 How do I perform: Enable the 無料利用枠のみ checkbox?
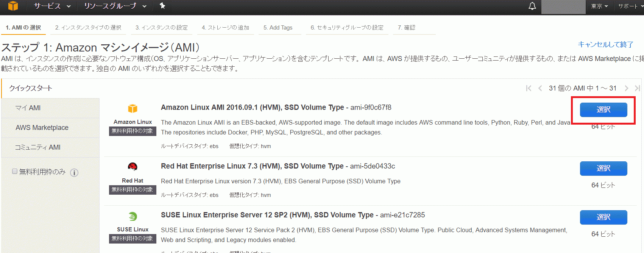[15, 171]
